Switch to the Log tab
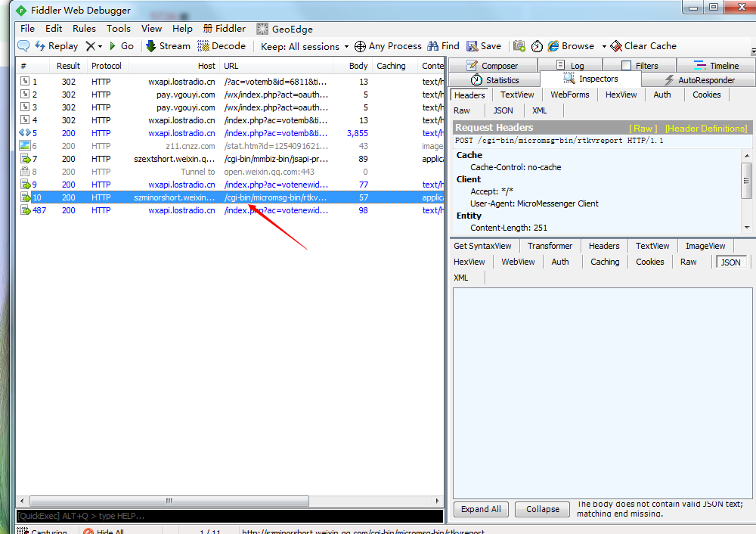756x534 pixels. click(570, 66)
